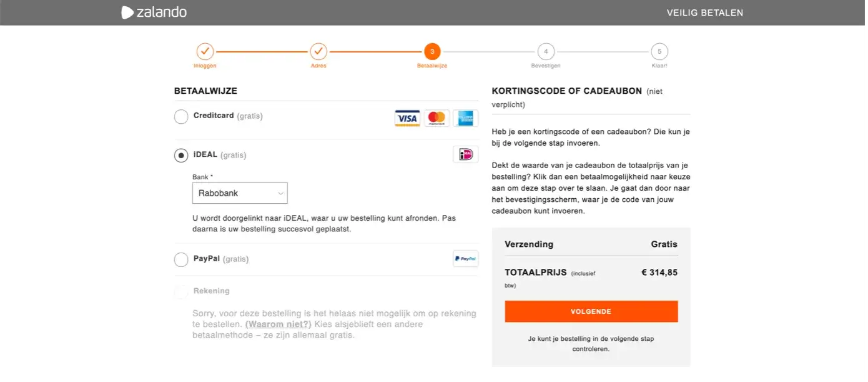Screen dimensions: 868x382
Task: Click the Inloggen step checkmark circle
Action: pos(205,51)
